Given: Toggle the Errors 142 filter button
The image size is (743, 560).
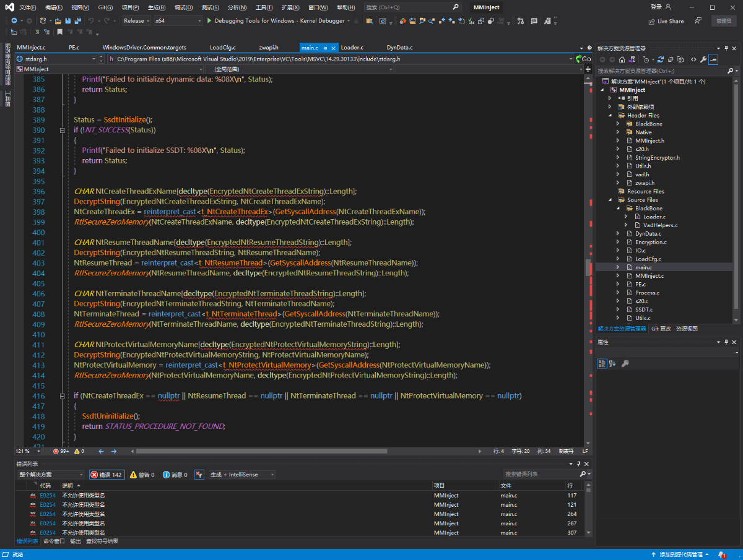Looking at the screenshot, I should pos(106,475).
